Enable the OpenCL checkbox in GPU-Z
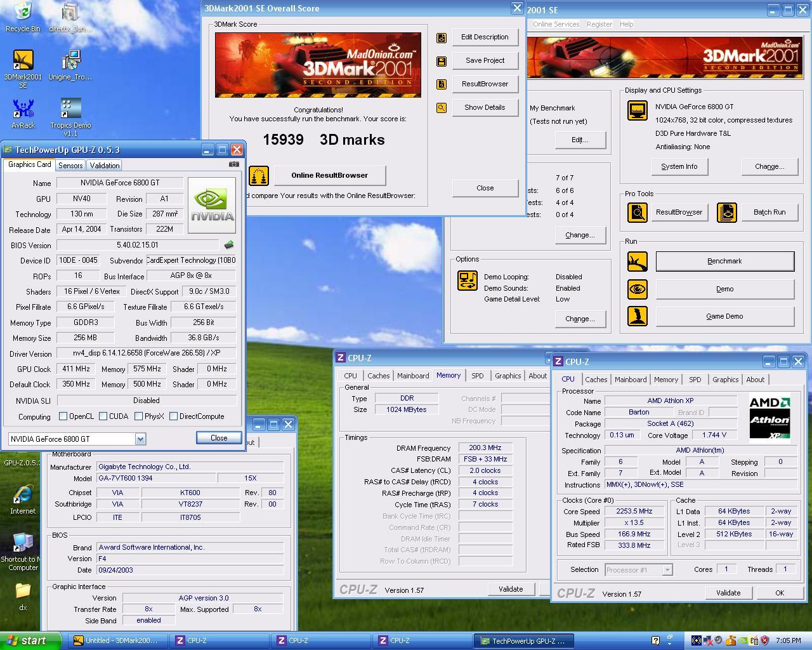This screenshot has width=812, height=650. tap(63, 416)
